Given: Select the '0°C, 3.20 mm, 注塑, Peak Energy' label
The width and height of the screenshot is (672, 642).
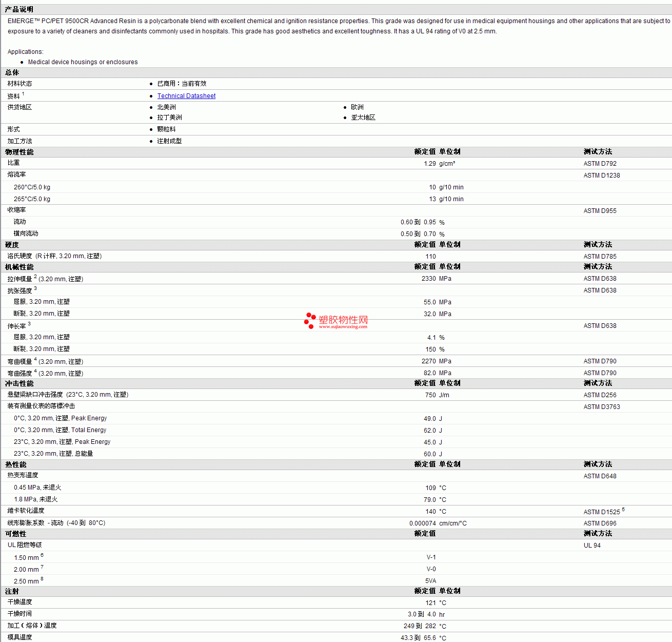Looking at the screenshot, I should tap(61, 418).
